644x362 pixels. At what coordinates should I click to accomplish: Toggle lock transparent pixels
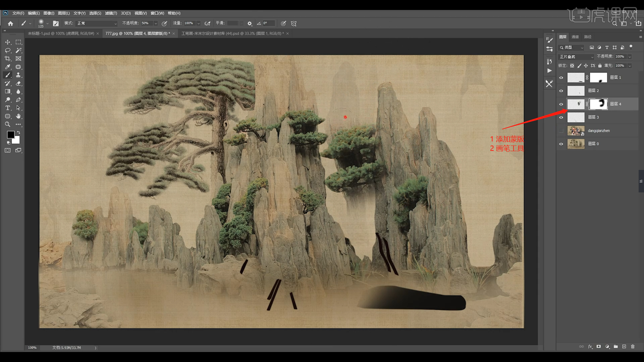[x=572, y=66]
